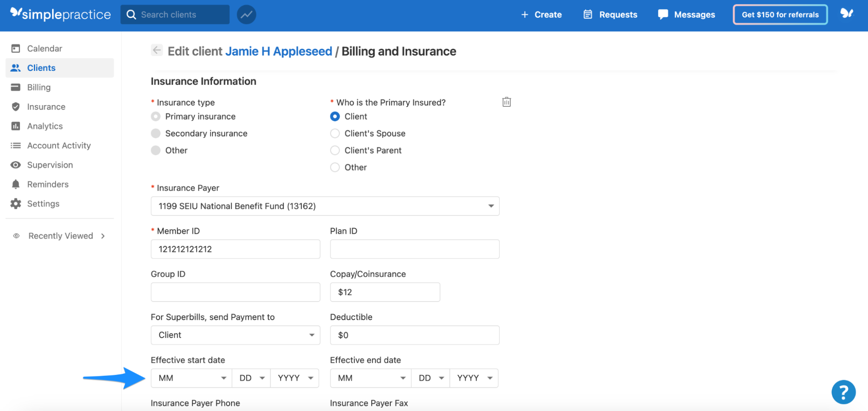Open Reminders using the bell icon
868x411 pixels.
point(48,184)
